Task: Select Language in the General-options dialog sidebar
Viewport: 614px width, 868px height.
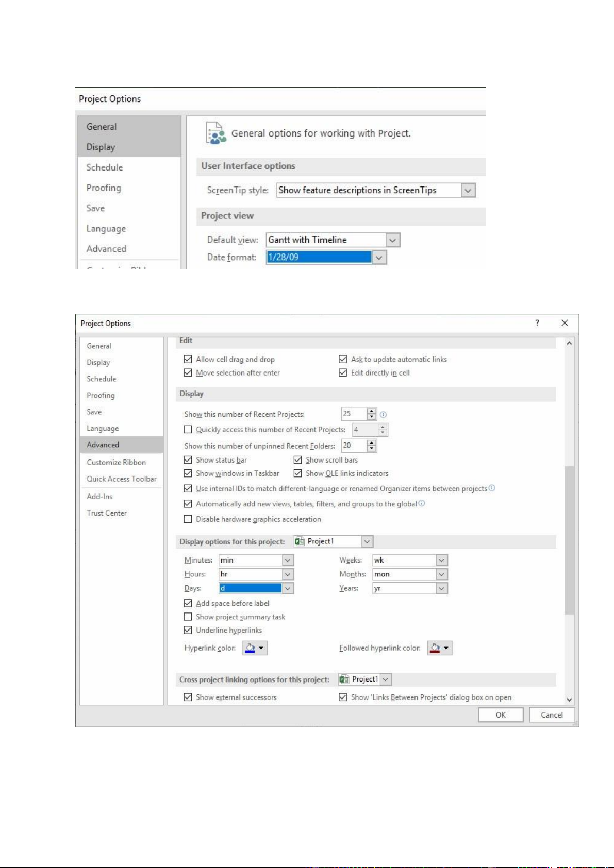Action: 129,228
